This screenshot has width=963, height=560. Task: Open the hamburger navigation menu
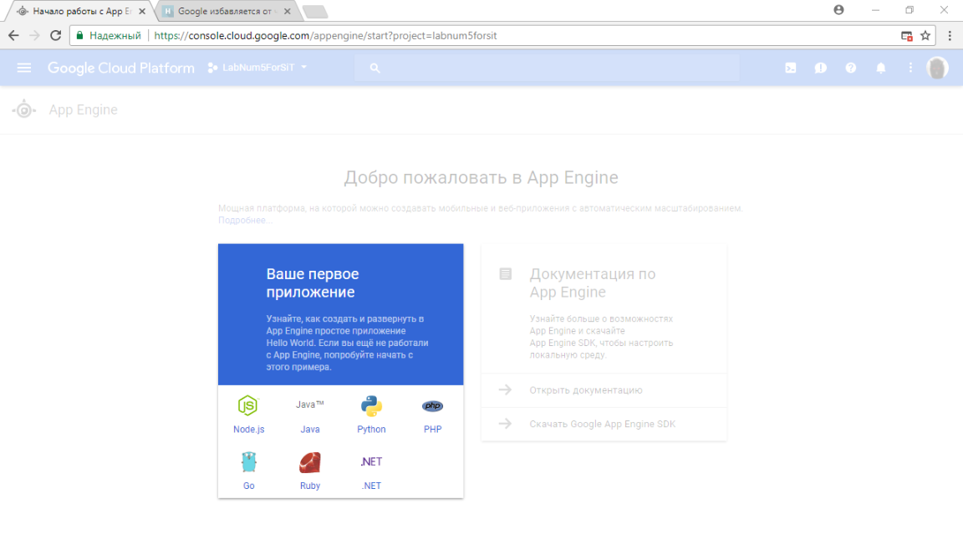[x=24, y=68]
